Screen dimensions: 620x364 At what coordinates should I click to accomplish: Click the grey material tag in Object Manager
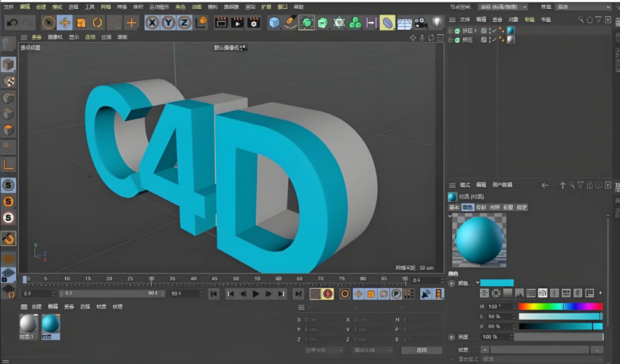(511, 39)
